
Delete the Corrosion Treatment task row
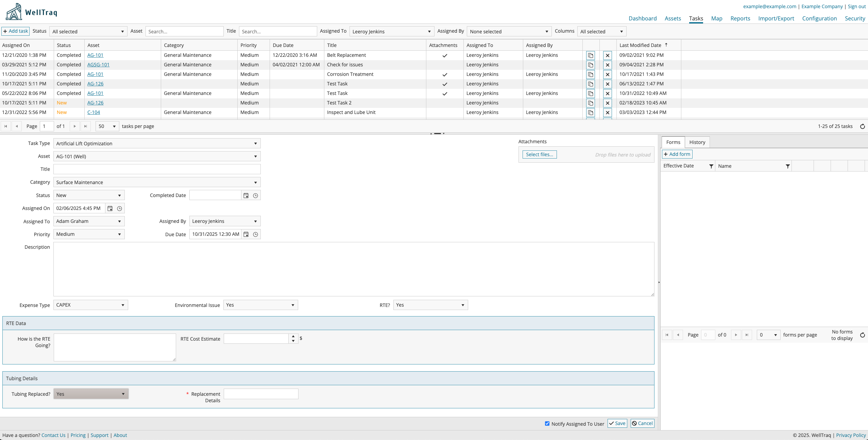tap(608, 75)
